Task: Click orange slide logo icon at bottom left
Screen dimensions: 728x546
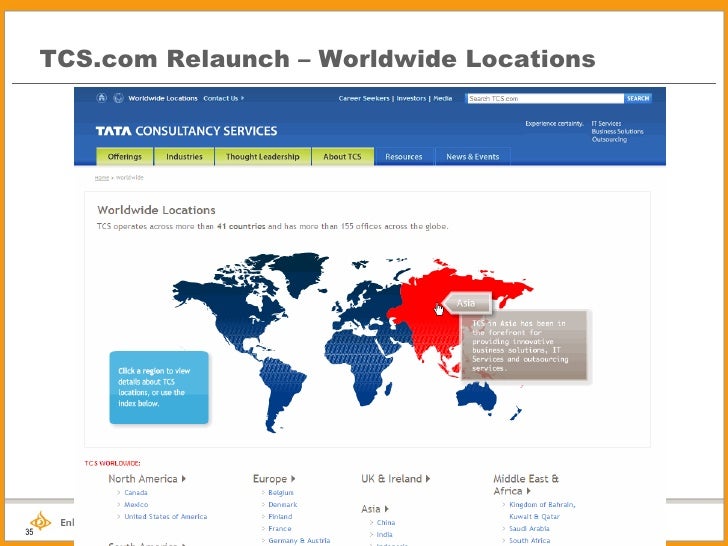Action: click(40, 521)
